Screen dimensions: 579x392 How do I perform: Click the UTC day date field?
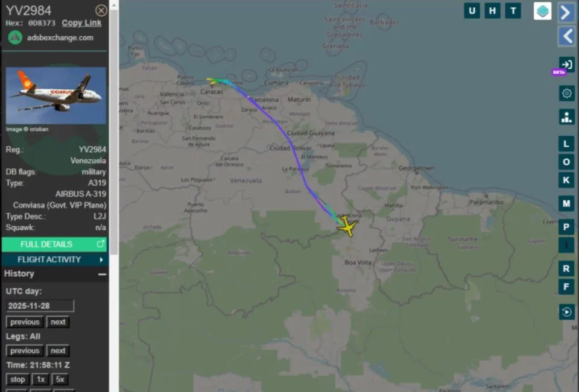(x=40, y=306)
